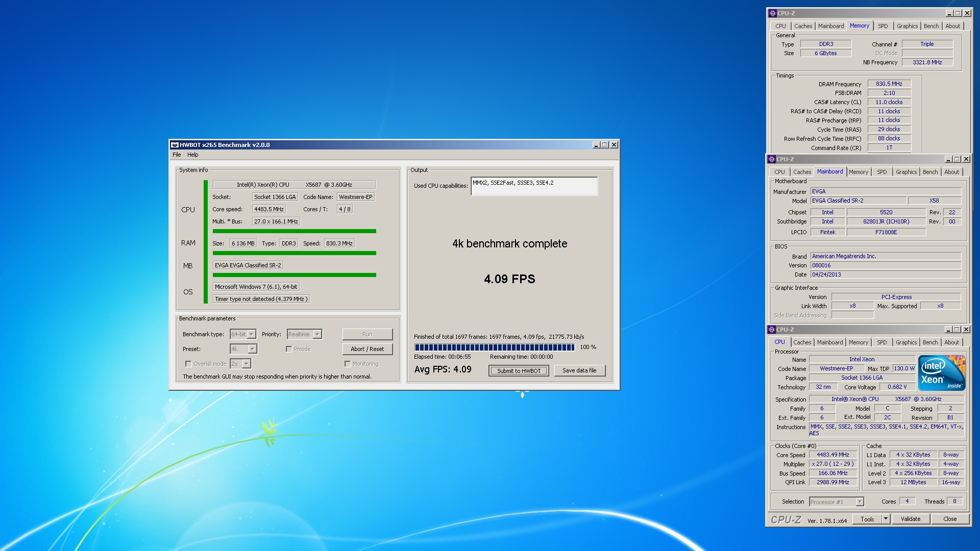Maximize the HWBOT x265 Benchmark window
This screenshot has width=980, height=551.
pyautogui.click(x=605, y=145)
